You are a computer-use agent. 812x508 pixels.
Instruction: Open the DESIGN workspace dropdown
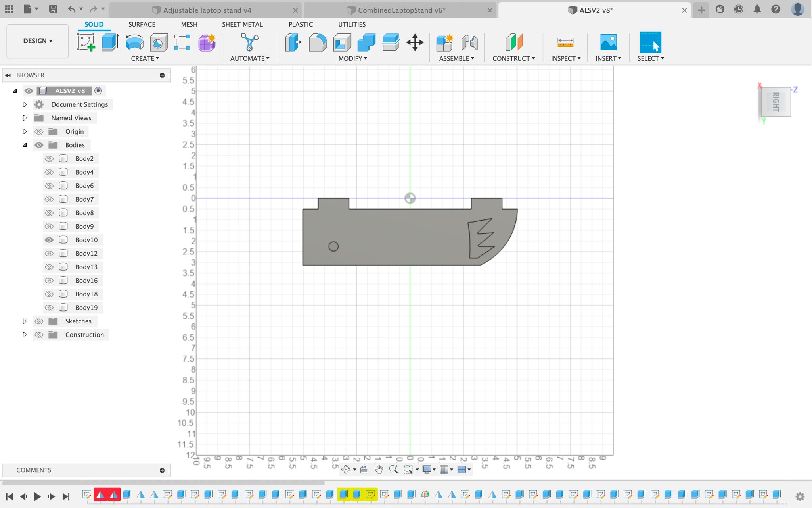38,41
